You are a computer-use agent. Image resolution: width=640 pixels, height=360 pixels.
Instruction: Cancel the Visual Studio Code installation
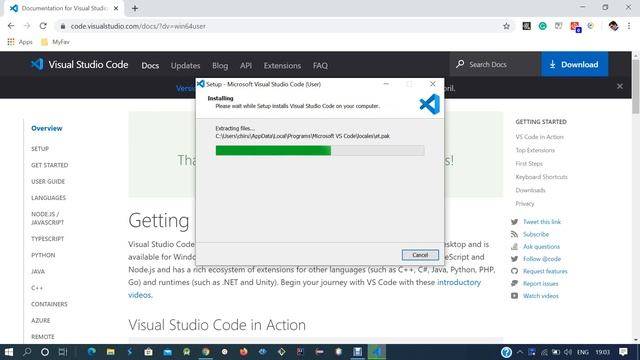point(420,255)
